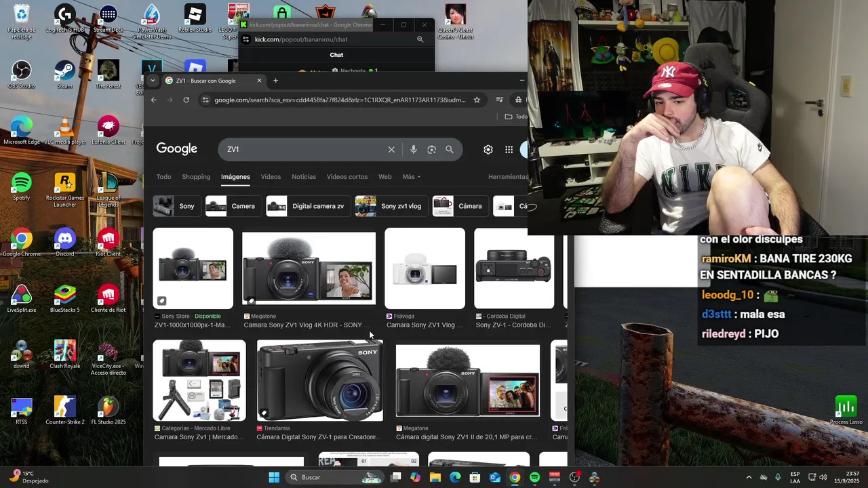
Task: Switch to the Noticias results tab
Action: (304, 177)
